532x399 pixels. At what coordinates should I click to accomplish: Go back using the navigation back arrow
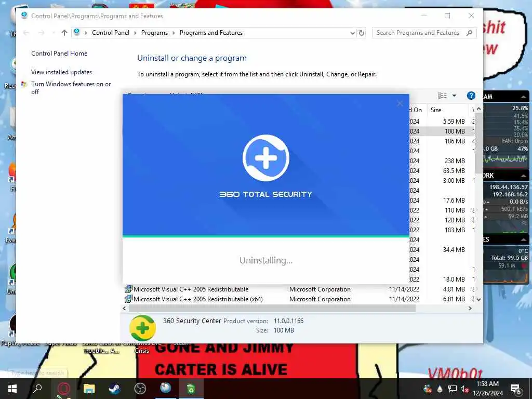click(26, 33)
